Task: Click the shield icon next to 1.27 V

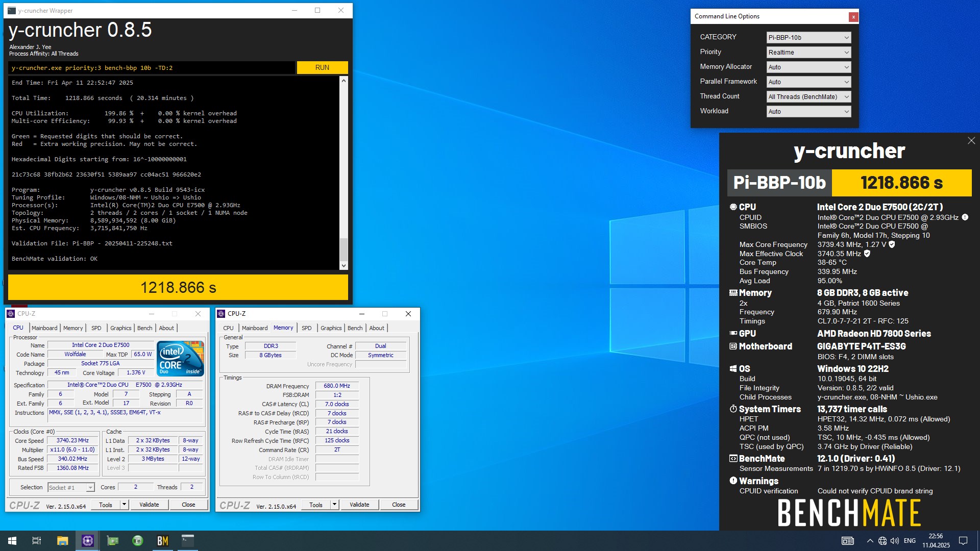Action: click(x=892, y=244)
